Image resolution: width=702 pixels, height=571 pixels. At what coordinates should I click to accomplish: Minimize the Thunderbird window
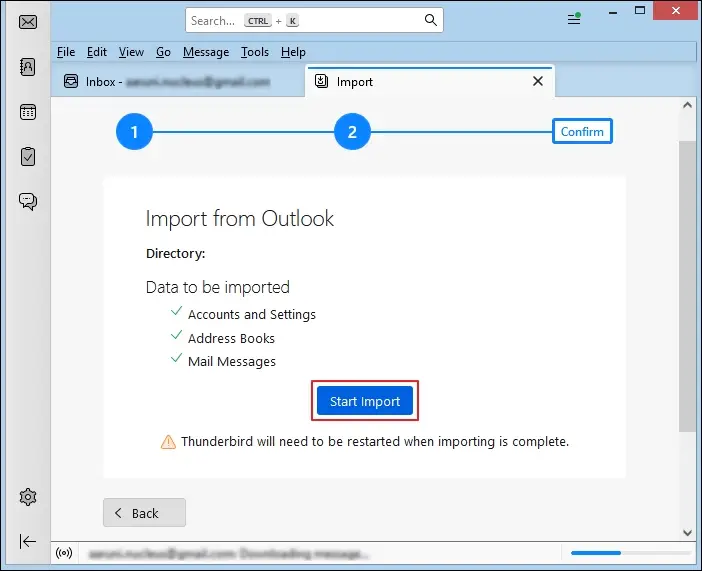[x=613, y=13]
